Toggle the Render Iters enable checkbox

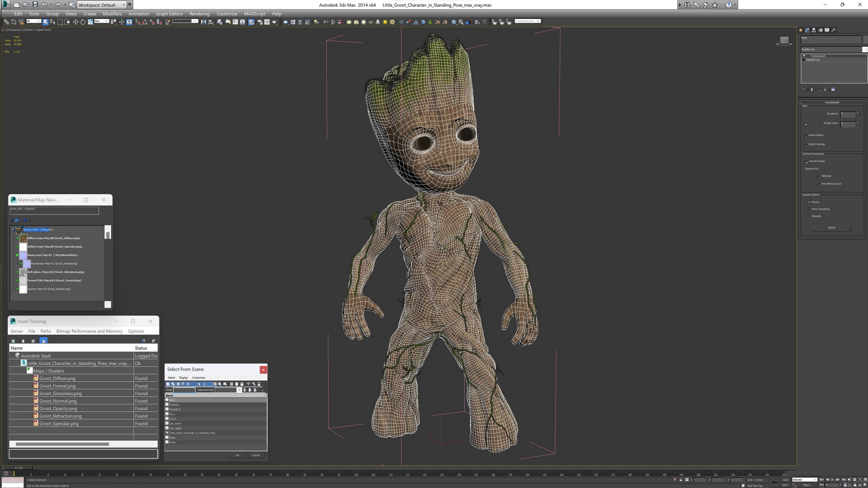[806, 125]
